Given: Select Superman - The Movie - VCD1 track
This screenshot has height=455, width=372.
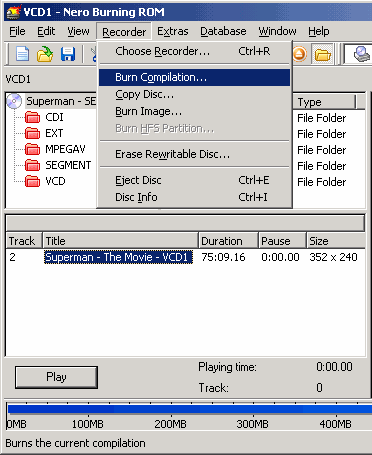Looking at the screenshot, I should pyautogui.click(x=118, y=257).
